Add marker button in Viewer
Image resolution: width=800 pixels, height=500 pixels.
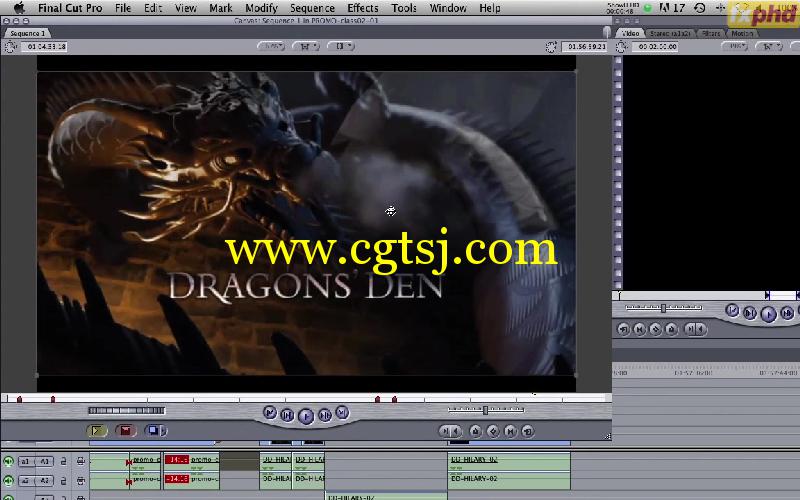coord(671,330)
